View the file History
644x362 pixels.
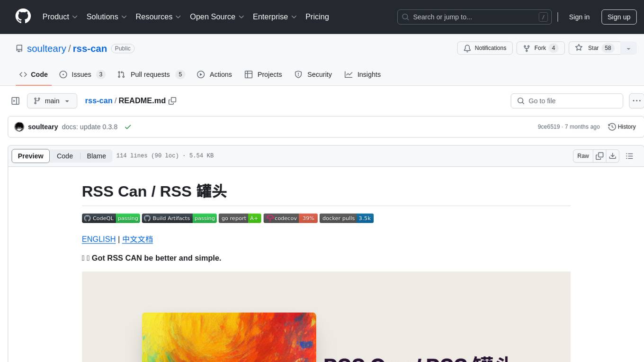coord(622,127)
